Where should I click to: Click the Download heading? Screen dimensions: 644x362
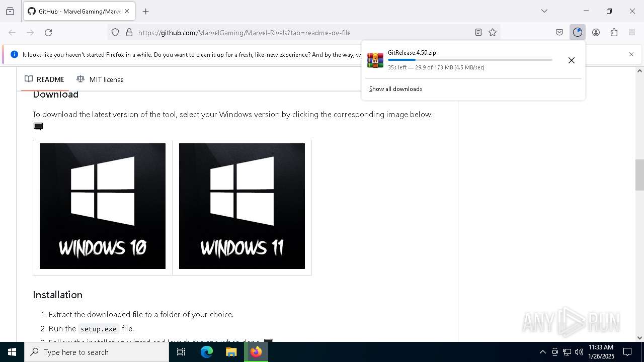pyautogui.click(x=56, y=95)
